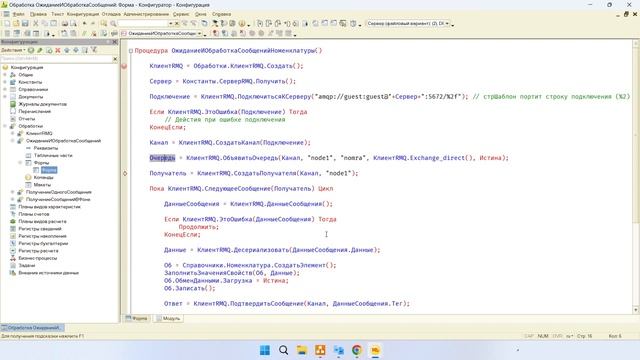Click the green add icon in configuration panel
The image size is (640, 360).
(x=31, y=50)
